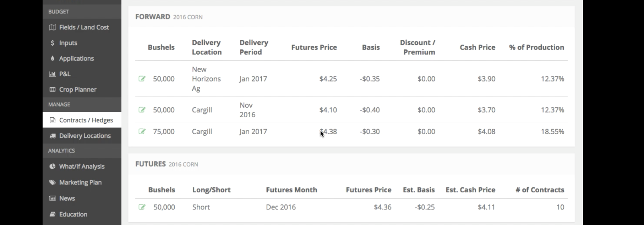The width and height of the screenshot is (644, 225).
Task: Open Delivery Locations via the truck icon
Action: coord(52,136)
